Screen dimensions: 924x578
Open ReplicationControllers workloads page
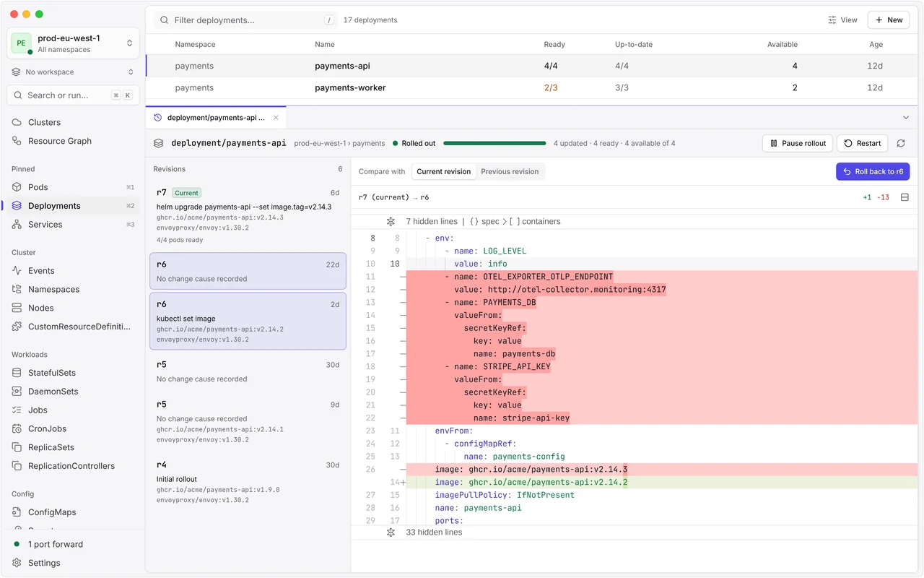point(72,466)
